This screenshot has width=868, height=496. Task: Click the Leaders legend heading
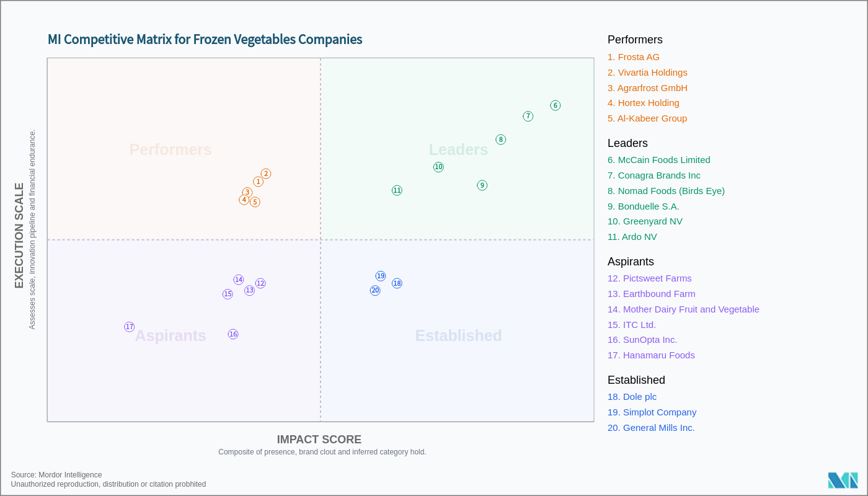(627, 143)
